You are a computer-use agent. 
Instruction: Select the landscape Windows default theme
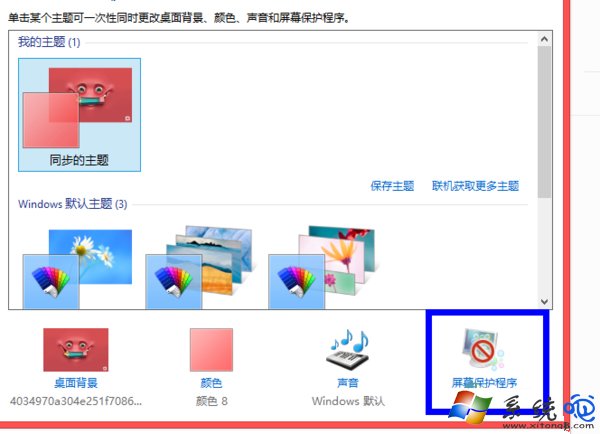pyautogui.click(x=199, y=267)
